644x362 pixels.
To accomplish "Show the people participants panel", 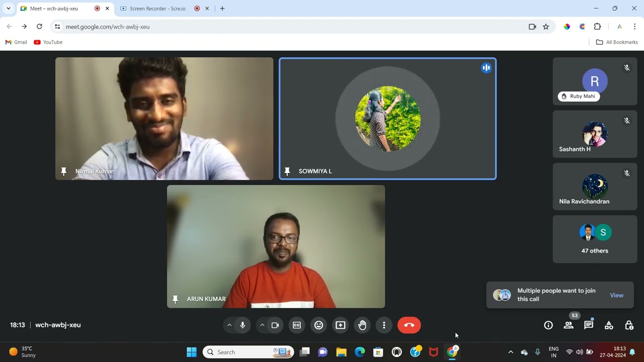I will [569, 325].
